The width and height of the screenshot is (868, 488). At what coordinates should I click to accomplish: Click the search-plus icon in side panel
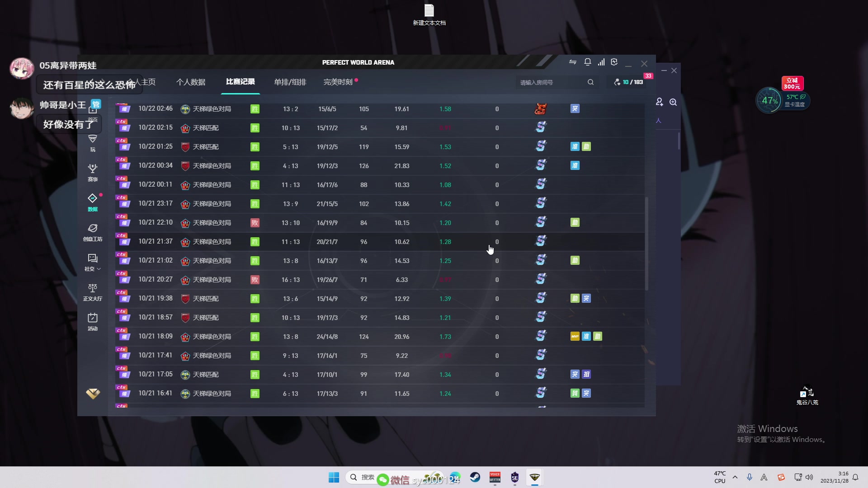pyautogui.click(x=673, y=102)
